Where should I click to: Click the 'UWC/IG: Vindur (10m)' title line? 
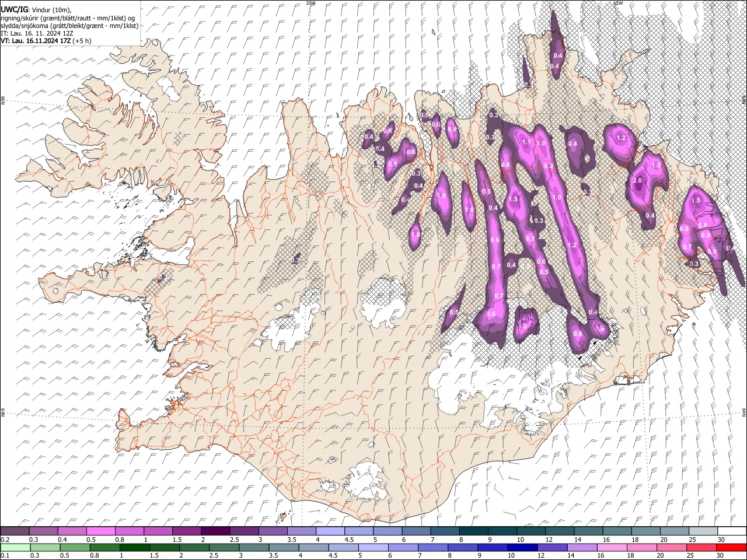click(36, 10)
